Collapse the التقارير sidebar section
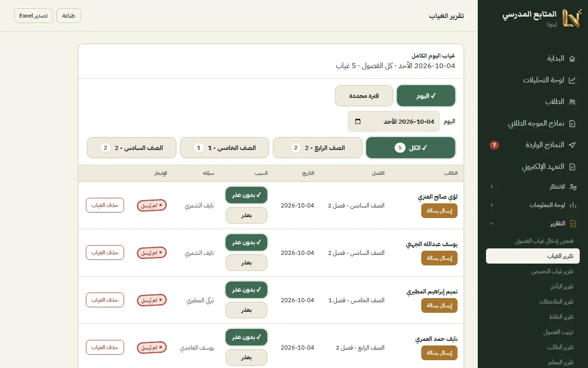The height and width of the screenshot is (368, 588). click(x=533, y=224)
